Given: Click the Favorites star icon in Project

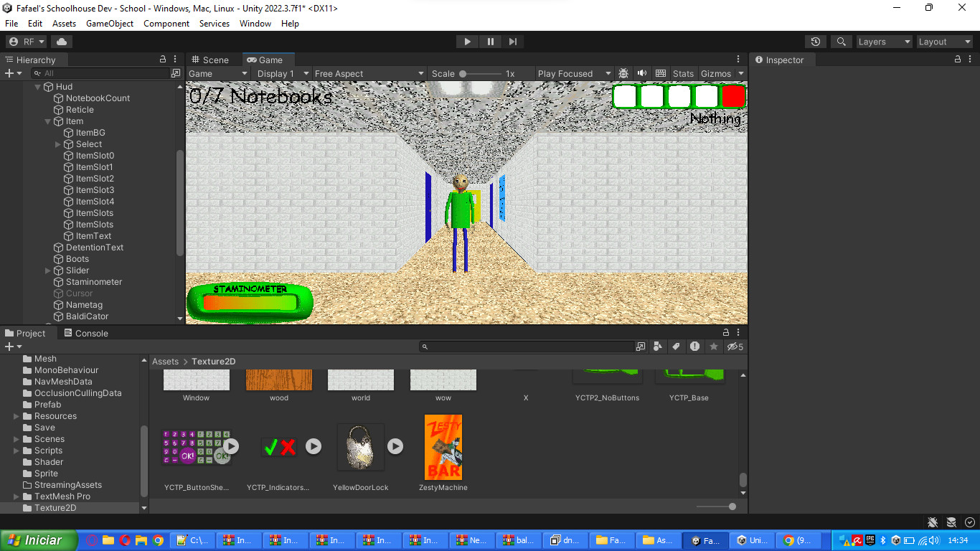Looking at the screenshot, I should pos(713,347).
